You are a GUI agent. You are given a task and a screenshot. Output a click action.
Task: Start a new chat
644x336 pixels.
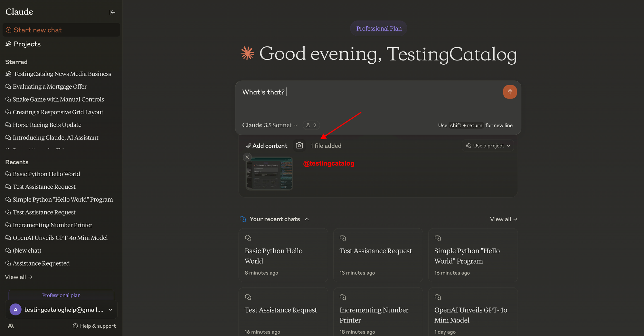pyautogui.click(x=37, y=30)
